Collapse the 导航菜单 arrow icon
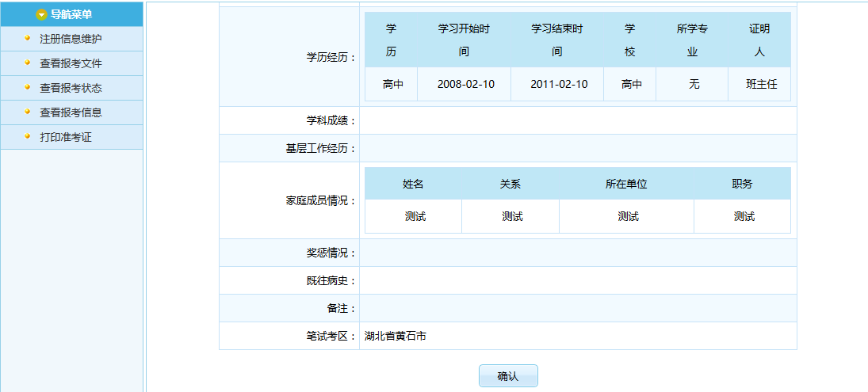This screenshot has height=392, width=868. click(x=42, y=14)
